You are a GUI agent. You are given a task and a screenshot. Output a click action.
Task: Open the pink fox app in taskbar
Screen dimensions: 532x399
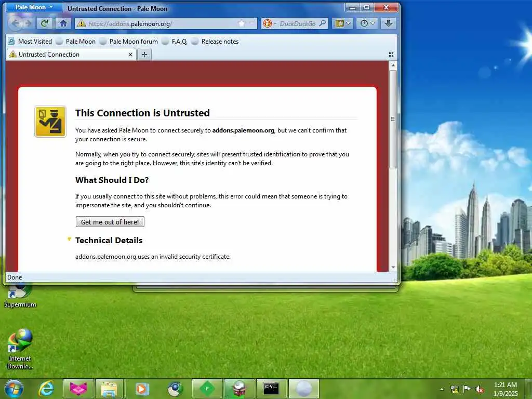click(x=78, y=389)
